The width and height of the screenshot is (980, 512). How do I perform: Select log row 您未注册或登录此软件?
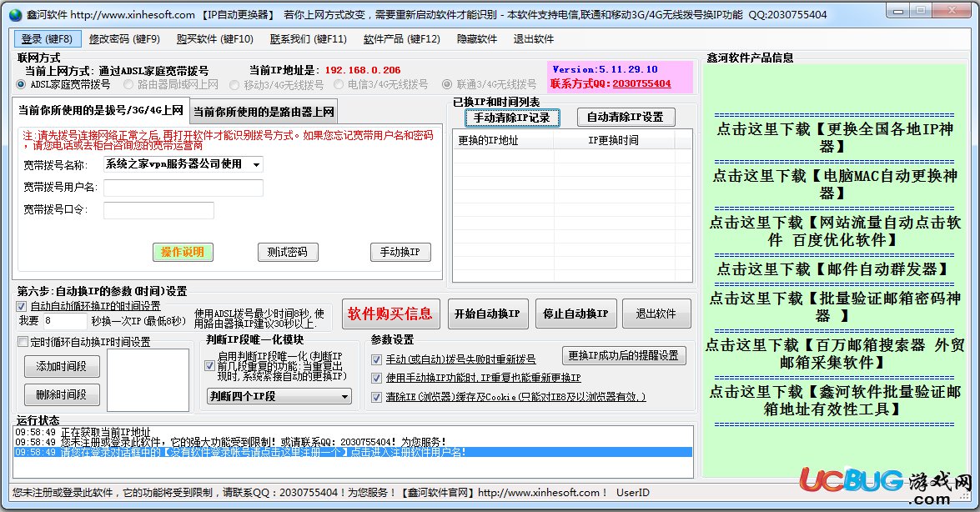point(353,442)
